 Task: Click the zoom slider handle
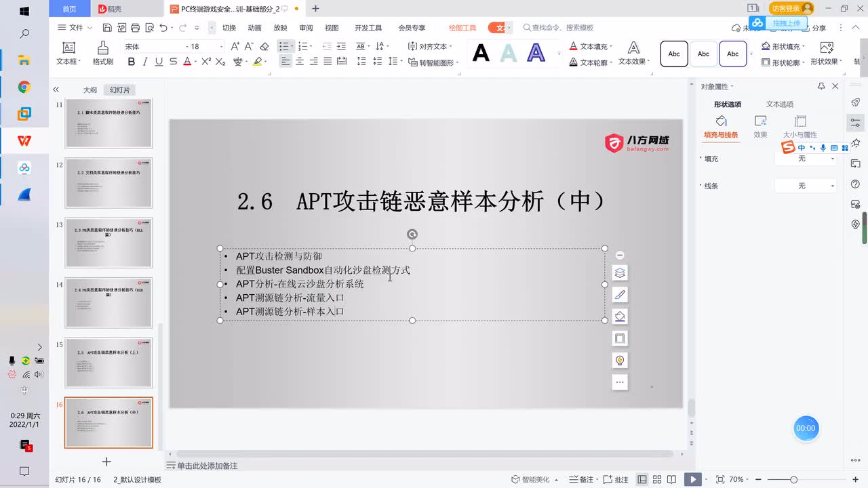click(x=793, y=479)
